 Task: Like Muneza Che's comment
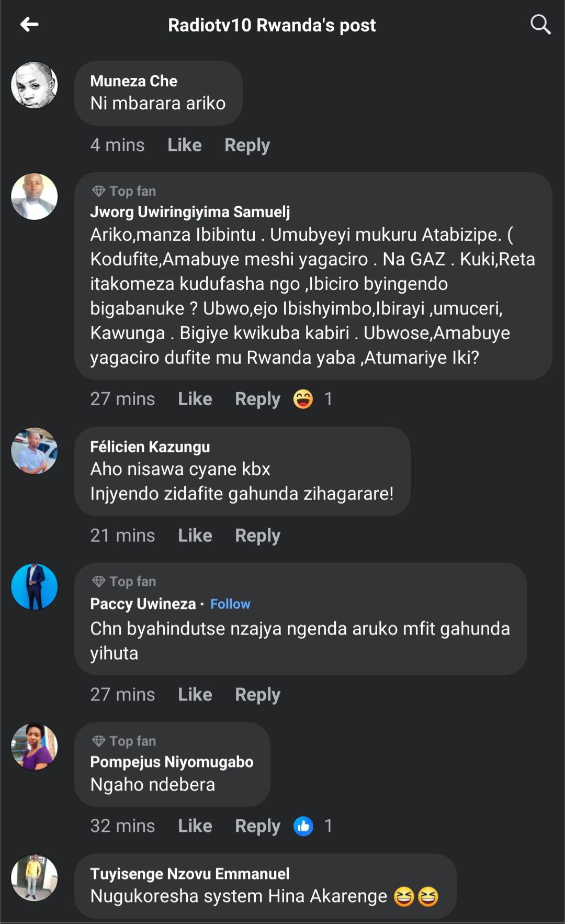click(x=185, y=145)
